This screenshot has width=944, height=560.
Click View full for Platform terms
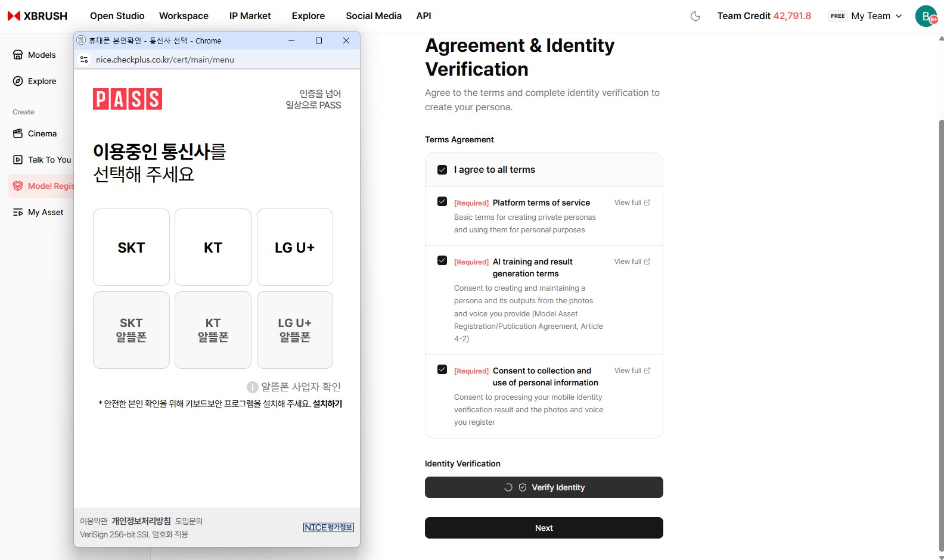click(x=632, y=203)
